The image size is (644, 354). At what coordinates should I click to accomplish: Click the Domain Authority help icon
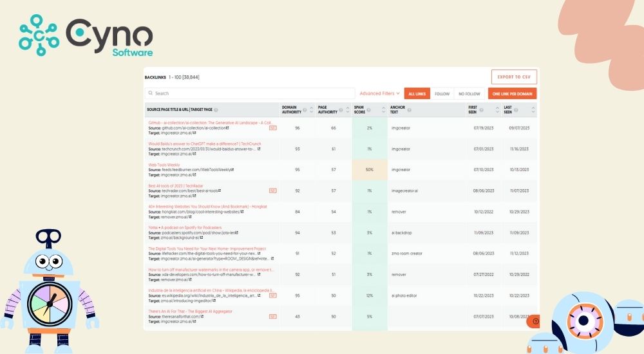(305, 109)
